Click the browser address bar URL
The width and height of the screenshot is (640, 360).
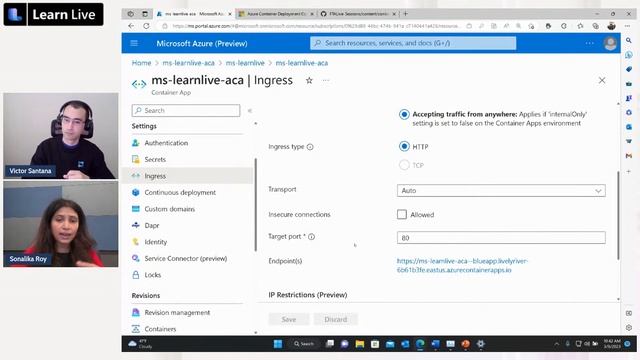click(316, 26)
